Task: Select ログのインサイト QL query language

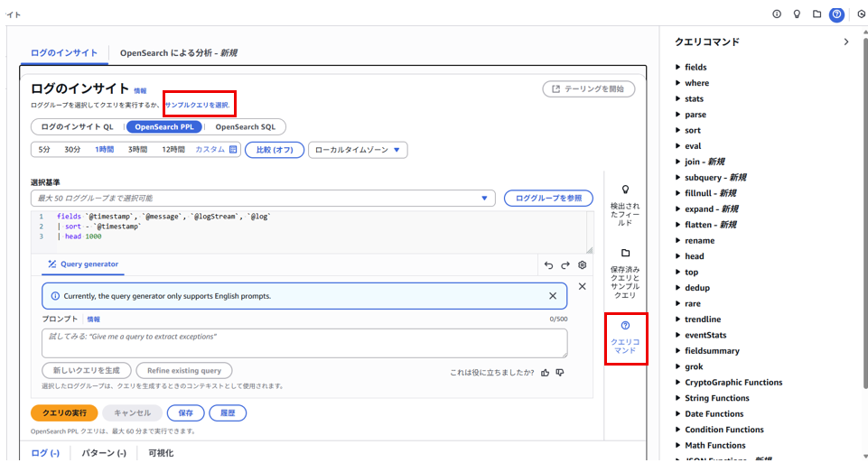Action: click(x=77, y=126)
